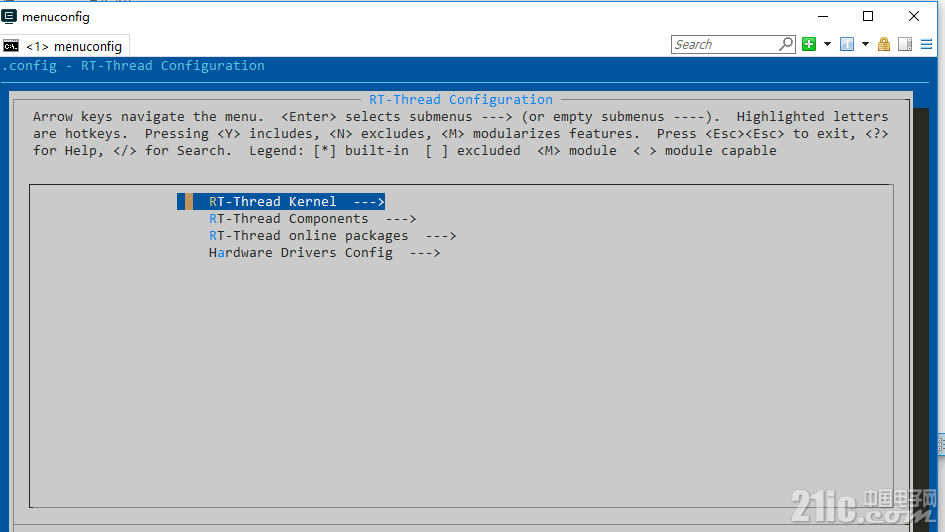
Task: Click the '[ ] excluded' legend text
Action: pos(472,151)
